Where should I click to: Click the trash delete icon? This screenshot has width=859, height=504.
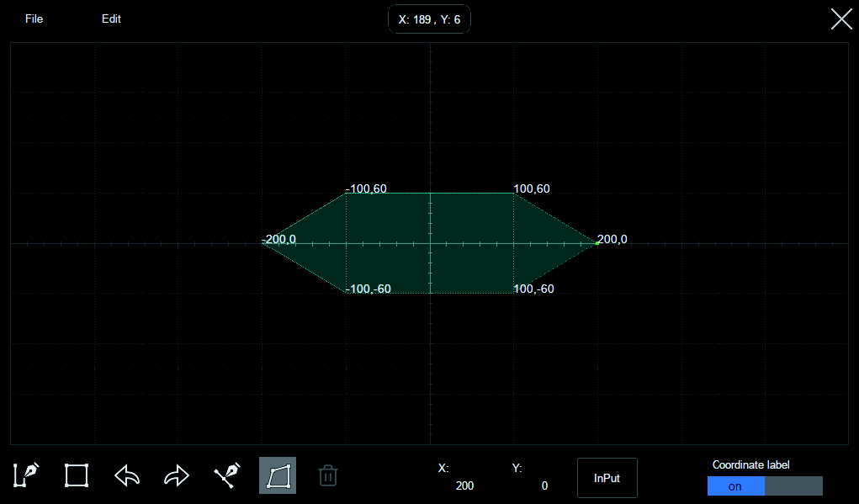pos(327,475)
